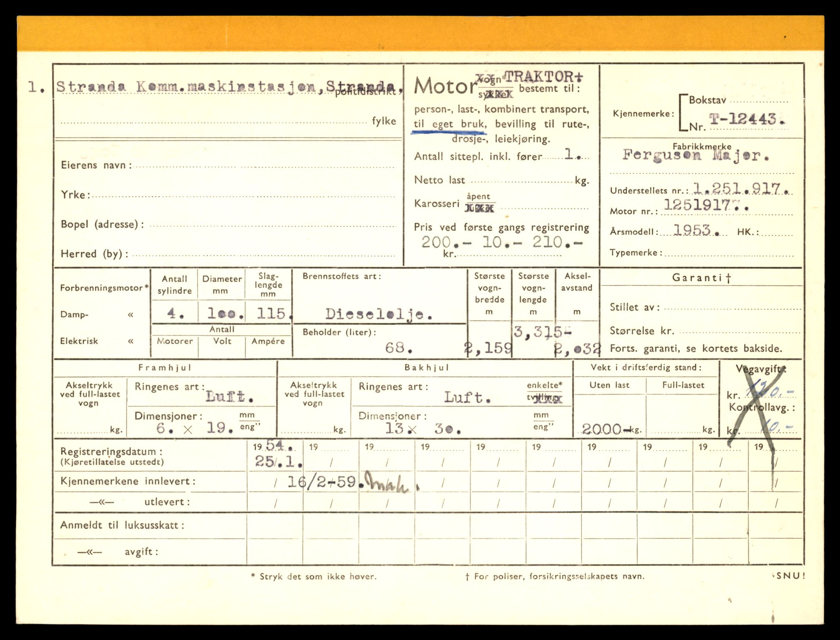
Task: Click the unladen weight '2000-'
Action: (x=607, y=429)
